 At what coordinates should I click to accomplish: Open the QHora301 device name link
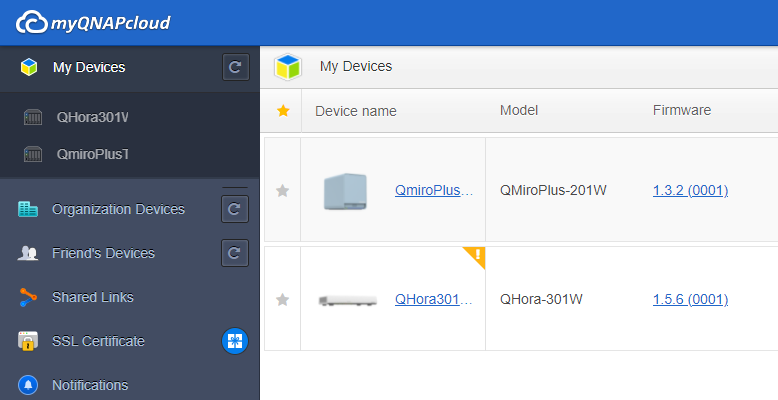click(x=434, y=300)
